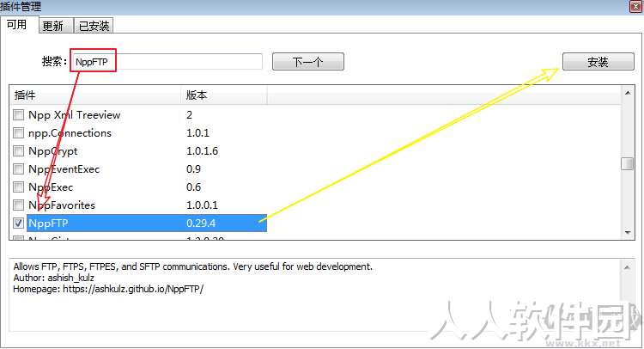The image size is (644, 349).
Task: Close the 插件管理 dialog
Action: point(635,7)
